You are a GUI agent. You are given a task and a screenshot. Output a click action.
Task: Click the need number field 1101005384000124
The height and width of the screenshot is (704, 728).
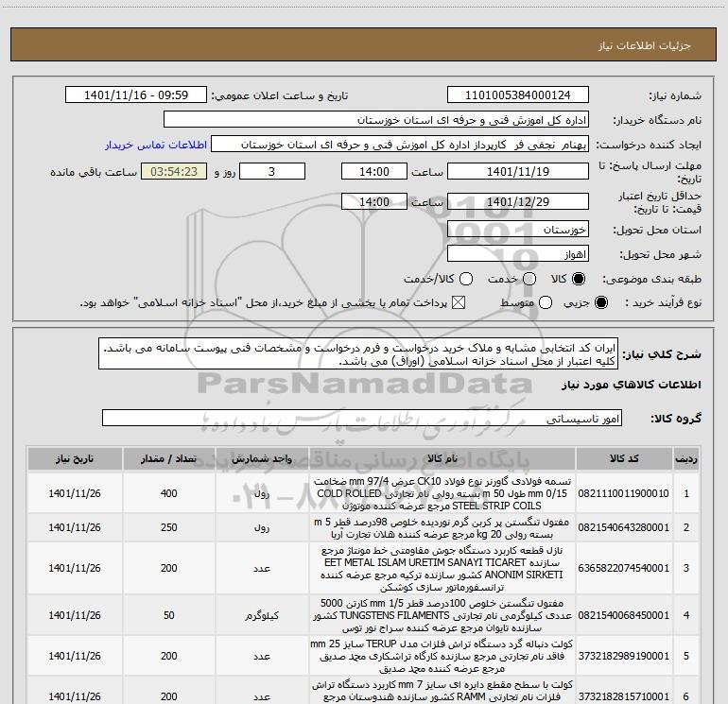(x=518, y=95)
